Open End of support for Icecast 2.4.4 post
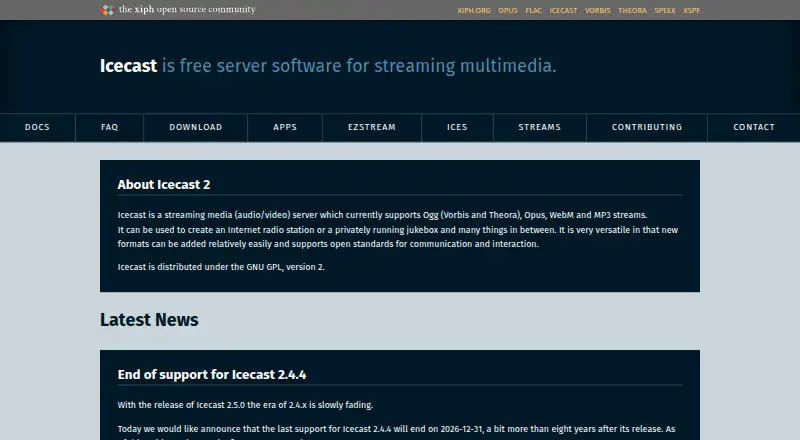 [x=212, y=375]
